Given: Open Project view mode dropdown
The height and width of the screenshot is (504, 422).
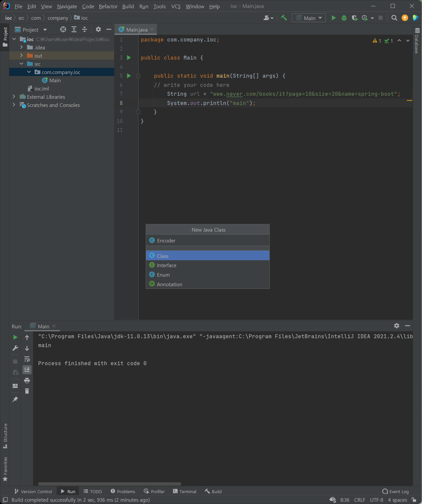Looking at the screenshot, I should pos(45,30).
